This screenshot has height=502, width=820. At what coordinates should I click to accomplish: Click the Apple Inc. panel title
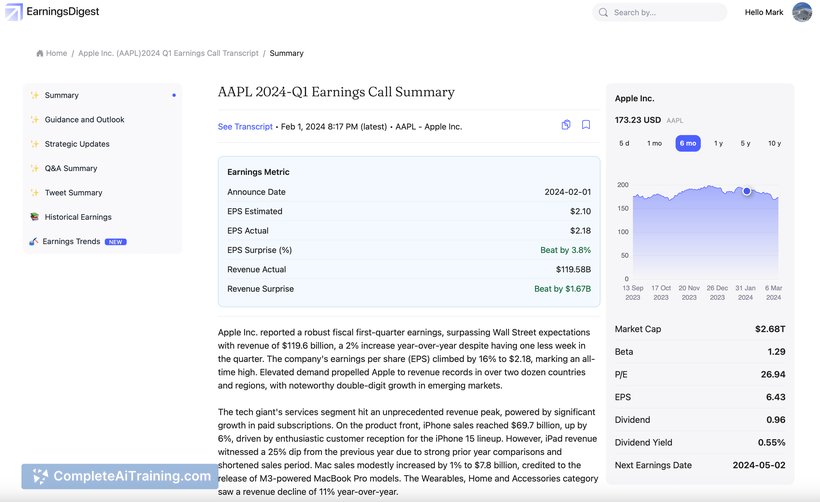coord(635,98)
